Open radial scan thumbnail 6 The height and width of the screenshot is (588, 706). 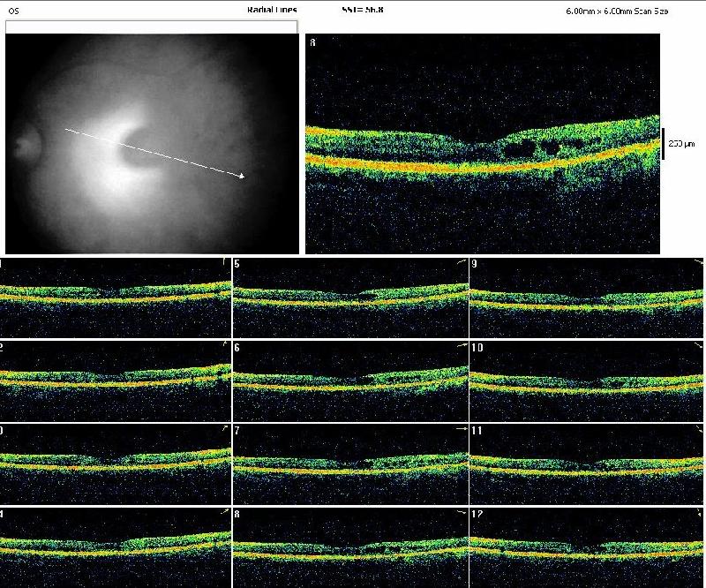coord(350,381)
